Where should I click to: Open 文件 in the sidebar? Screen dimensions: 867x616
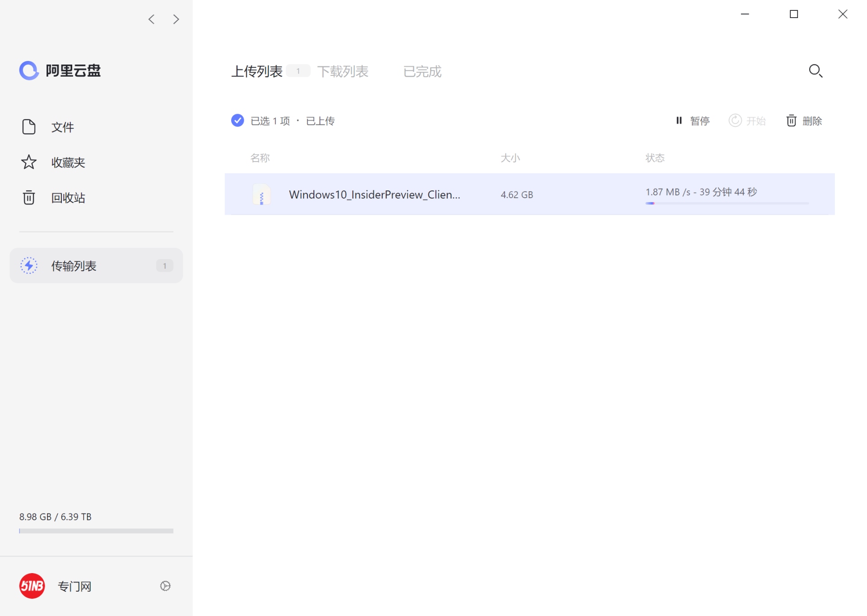pyautogui.click(x=62, y=127)
